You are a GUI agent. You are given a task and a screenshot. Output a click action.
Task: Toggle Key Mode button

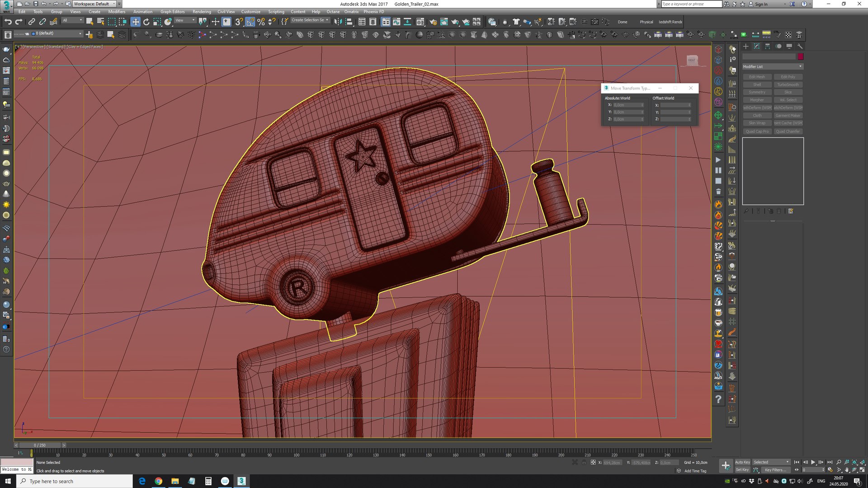[797, 470]
